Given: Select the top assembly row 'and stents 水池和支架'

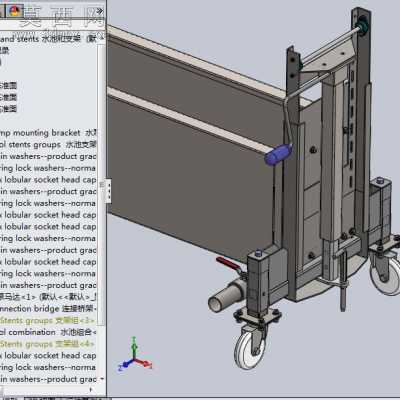Looking at the screenshot, I should [x=48, y=39].
